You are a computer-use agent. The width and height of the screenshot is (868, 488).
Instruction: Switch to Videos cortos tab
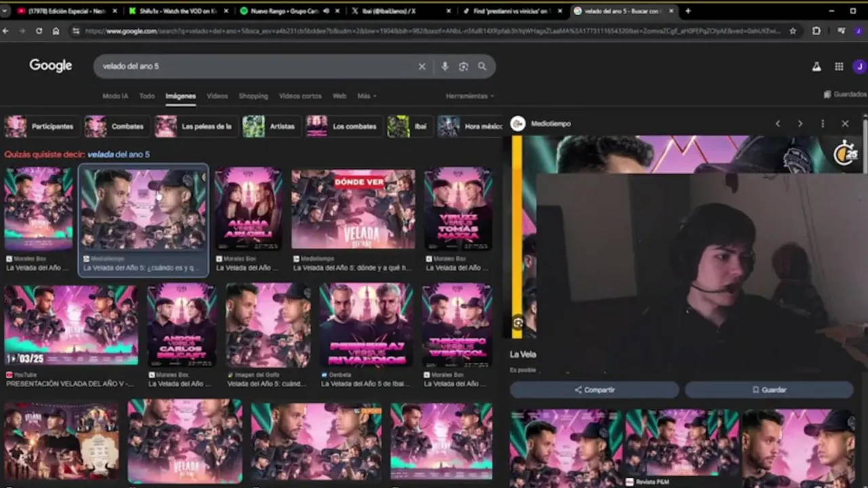(x=300, y=96)
